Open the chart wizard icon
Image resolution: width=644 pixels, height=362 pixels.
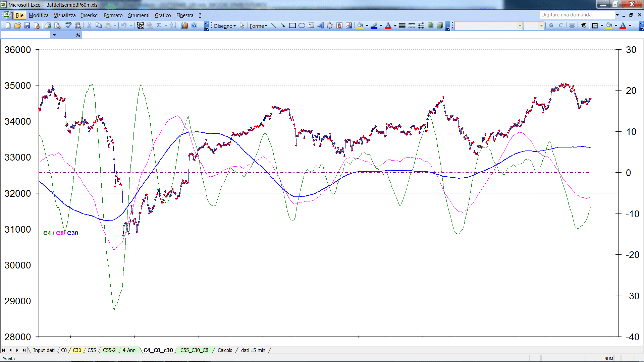(x=184, y=25)
